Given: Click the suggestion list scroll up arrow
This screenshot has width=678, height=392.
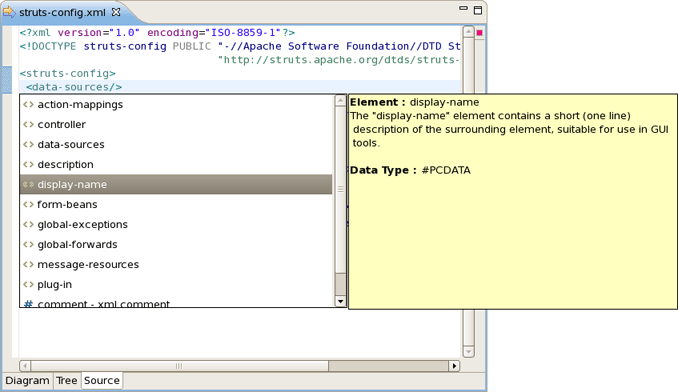Looking at the screenshot, I should pyautogui.click(x=340, y=101).
